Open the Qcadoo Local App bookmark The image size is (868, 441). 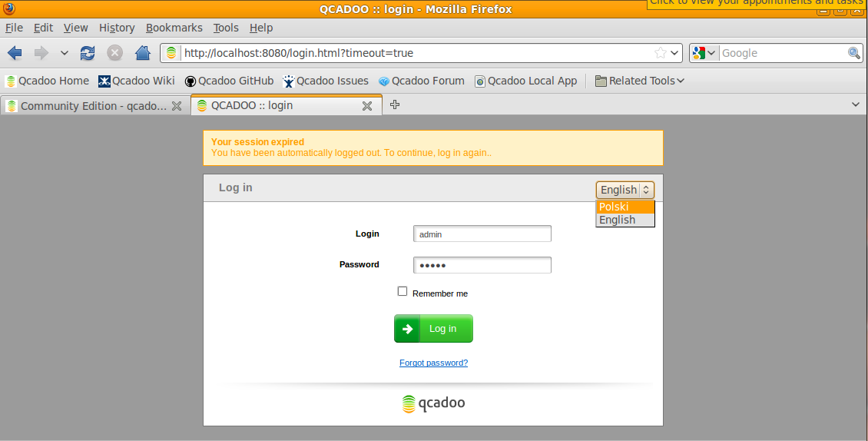pos(526,81)
